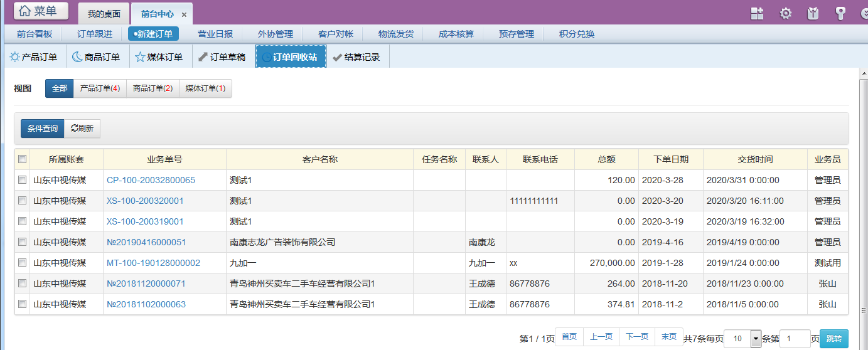Screen dimensions: 868x350
Task: Click the 条件查询 button
Action: click(x=42, y=128)
